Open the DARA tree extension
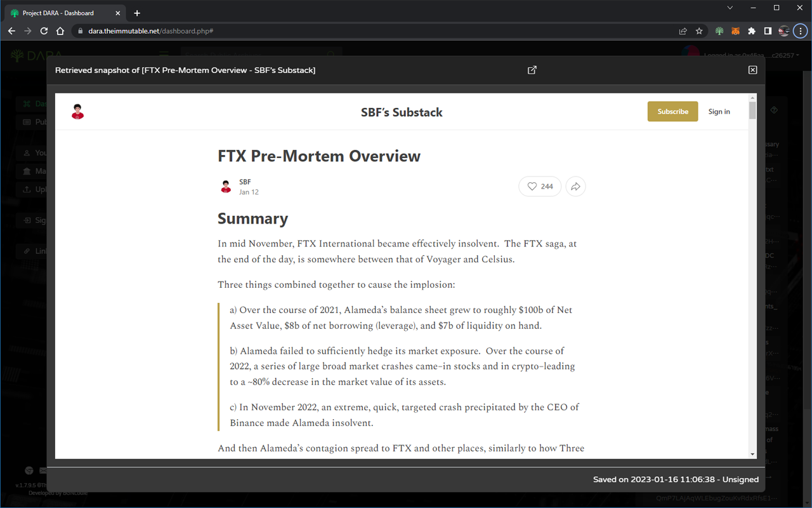The image size is (812, 508). tap(719, 31)
